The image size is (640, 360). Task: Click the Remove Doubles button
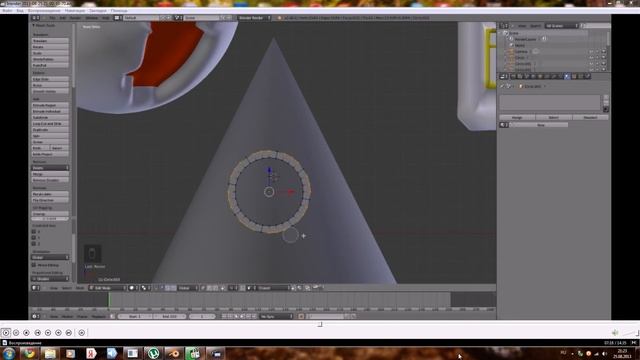click(x=50, y=180)
